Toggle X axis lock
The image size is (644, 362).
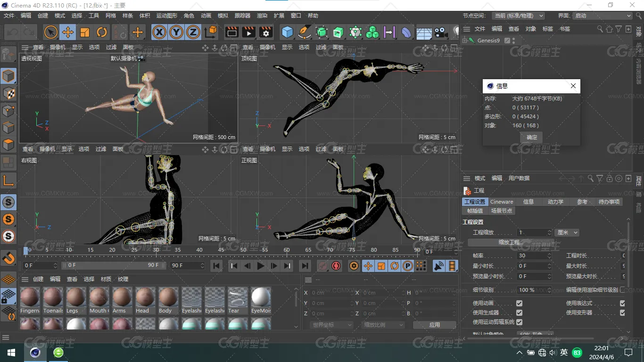point(160,32)
